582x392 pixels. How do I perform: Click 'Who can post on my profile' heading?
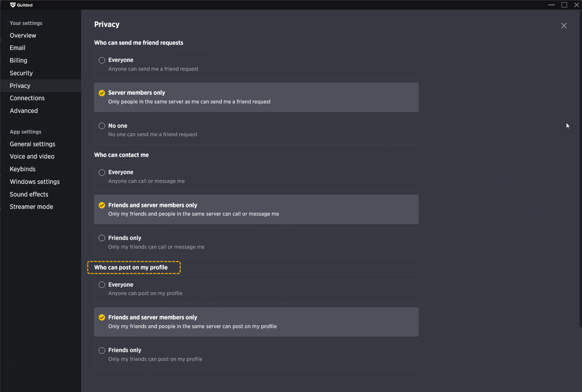pos(131,267)
